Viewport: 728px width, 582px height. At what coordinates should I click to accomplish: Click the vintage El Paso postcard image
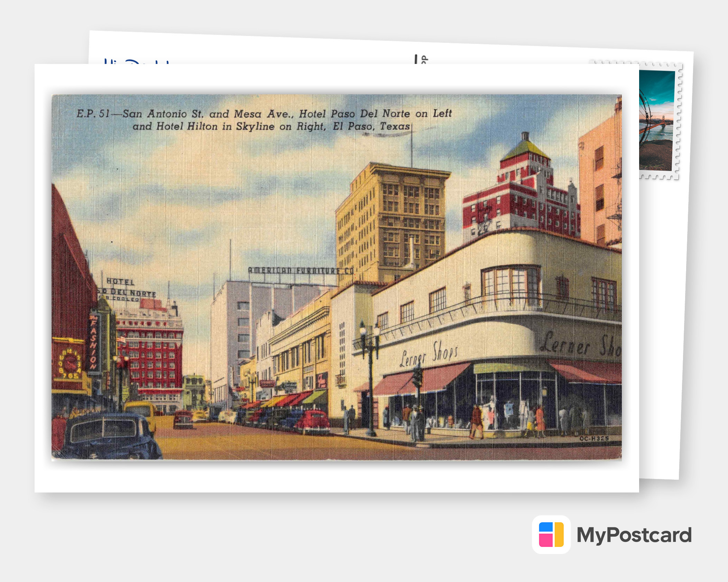click(x=337, y=278)
